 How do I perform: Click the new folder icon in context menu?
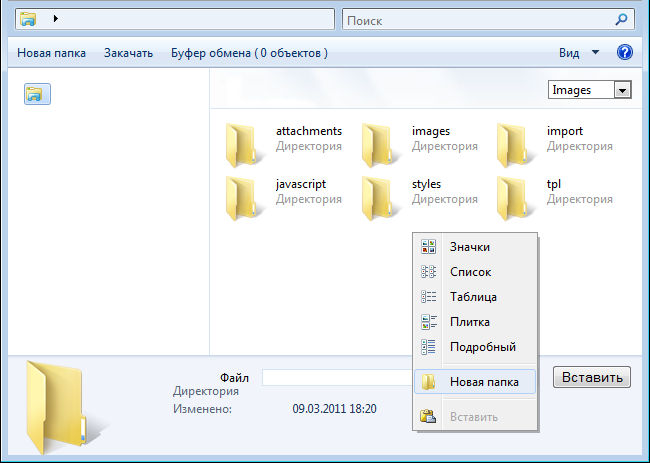(428, 382)
